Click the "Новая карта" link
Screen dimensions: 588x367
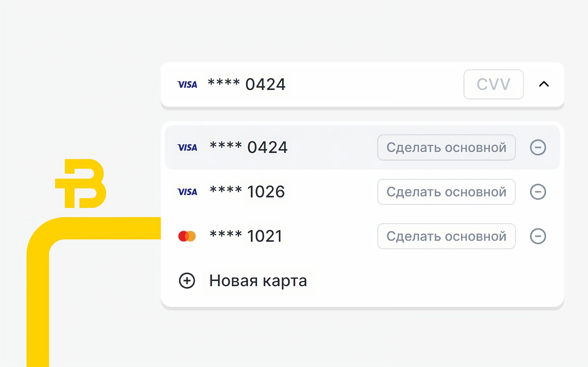point(258,281)
